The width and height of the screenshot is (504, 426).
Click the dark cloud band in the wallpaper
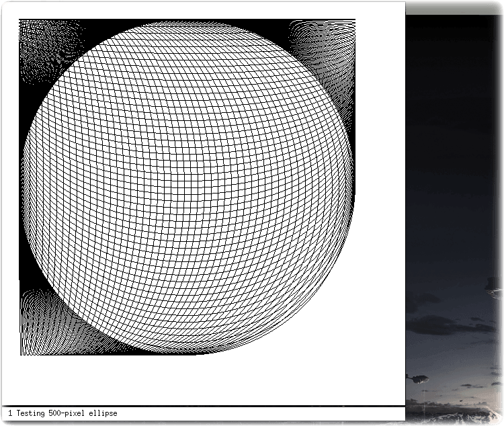point(450,325)
